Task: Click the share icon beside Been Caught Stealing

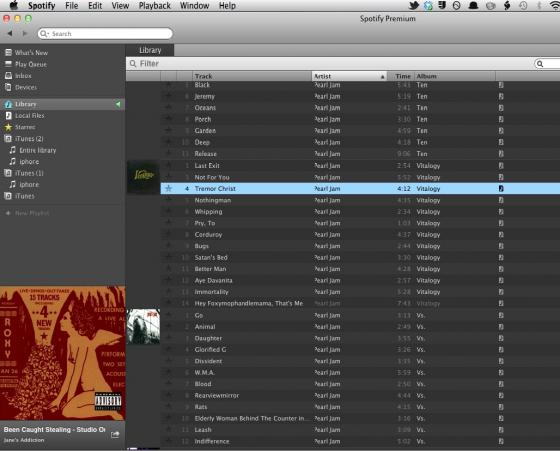Action: click(115, 435)
